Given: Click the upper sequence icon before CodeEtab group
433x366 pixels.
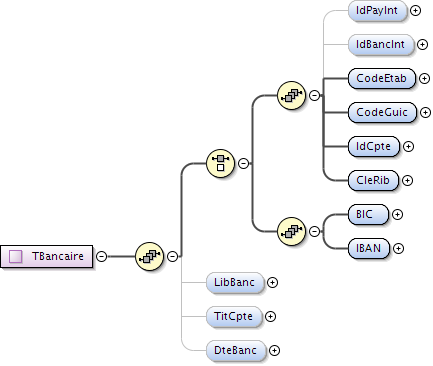Looking at the screenshot, I should [292, 95].
